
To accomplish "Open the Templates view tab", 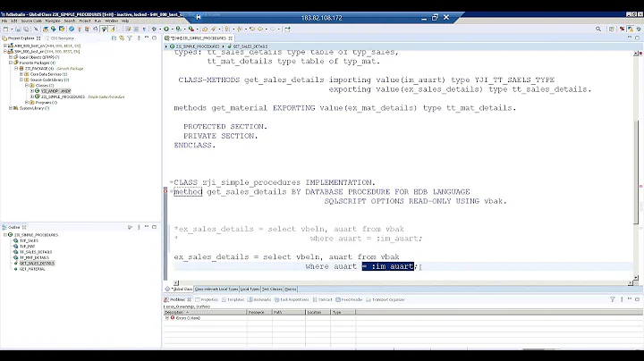I will (233, 300).
